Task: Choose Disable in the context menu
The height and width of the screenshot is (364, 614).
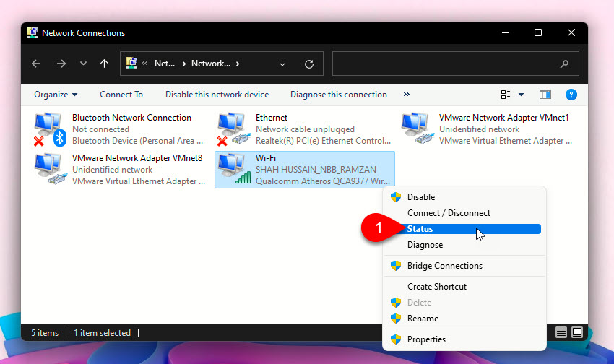Action: 464,197
